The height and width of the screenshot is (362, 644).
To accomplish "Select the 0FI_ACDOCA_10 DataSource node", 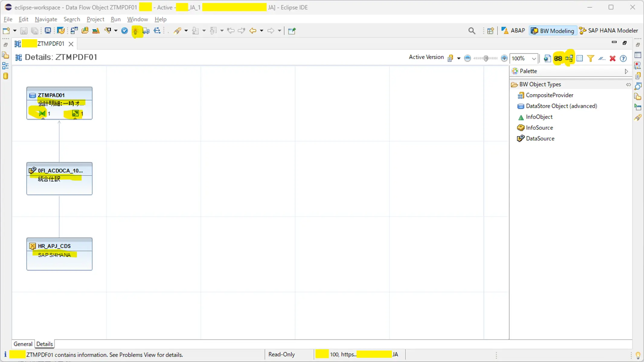I will coord(59,179).
